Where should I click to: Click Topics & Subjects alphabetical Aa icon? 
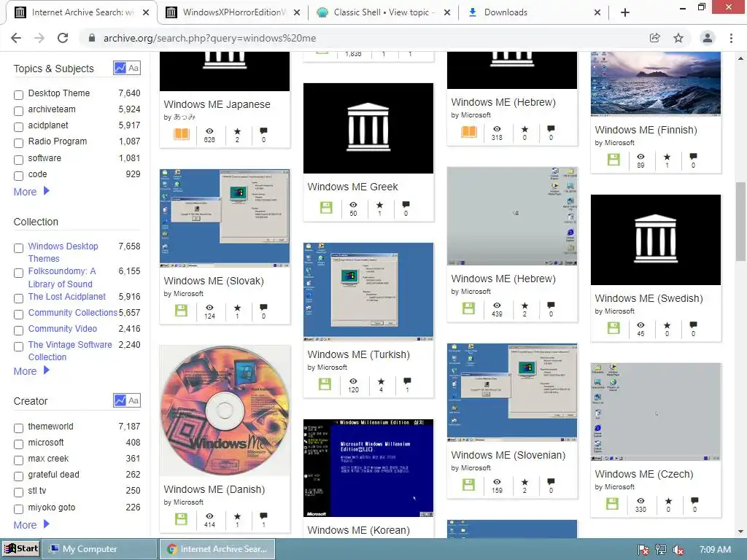[134, 68]
